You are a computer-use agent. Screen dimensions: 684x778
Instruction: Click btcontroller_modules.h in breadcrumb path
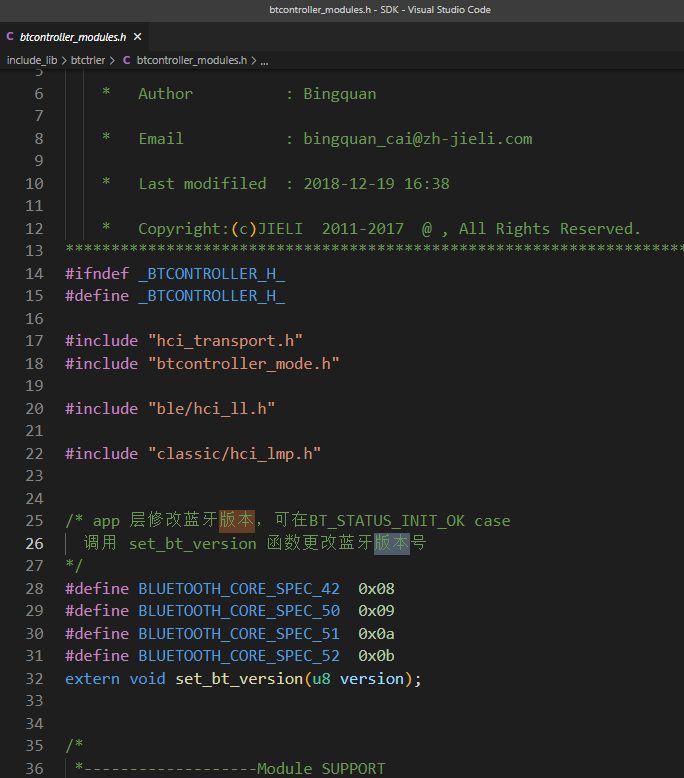pyautogui.click(x=191, y=61)
